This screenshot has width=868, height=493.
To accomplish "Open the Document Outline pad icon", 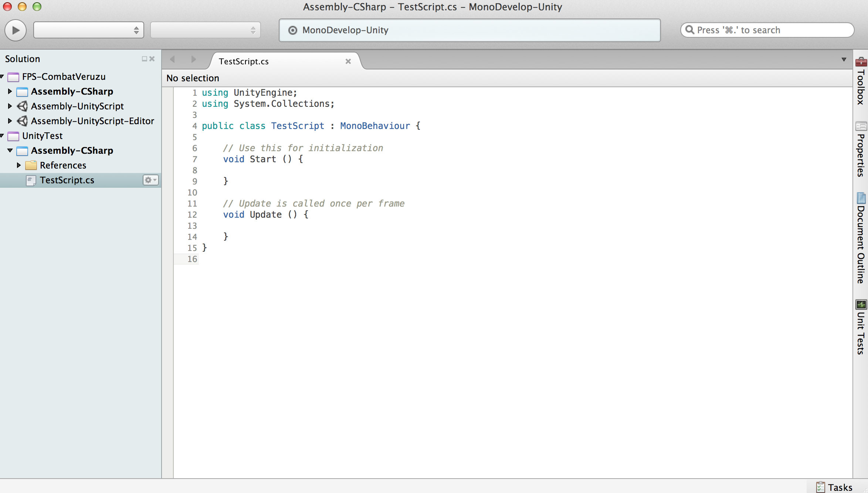I will [861, 198].
